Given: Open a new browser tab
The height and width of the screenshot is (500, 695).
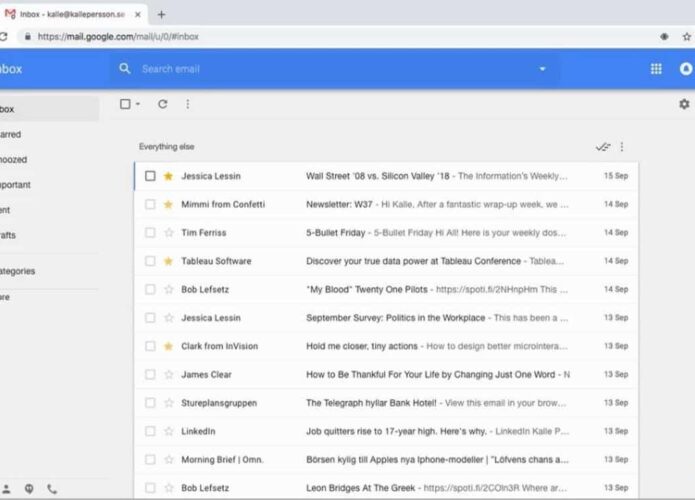Looking at the screenshot, I should 161,15.
